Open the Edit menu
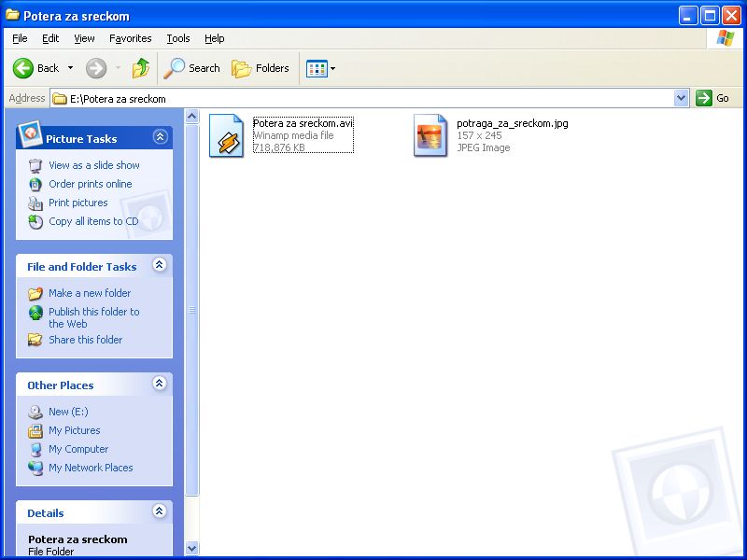This screenshot has height=560, width=747. [x=50, y=38]
